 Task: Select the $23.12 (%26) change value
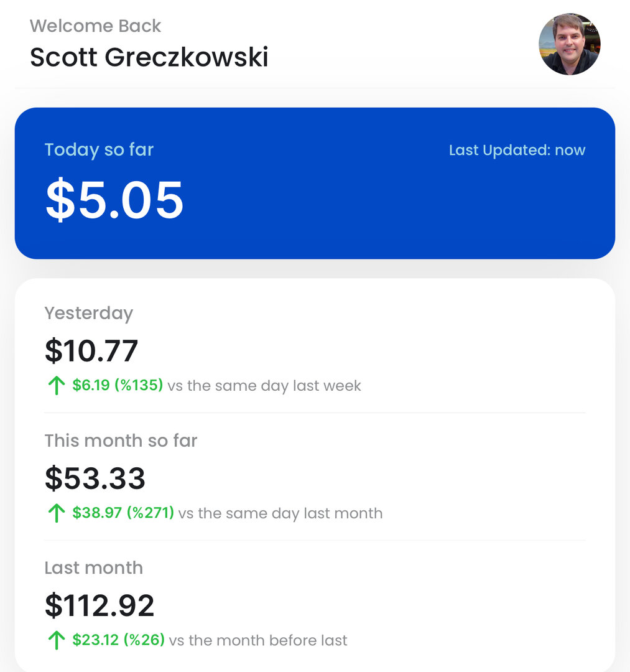pos(118,640)
